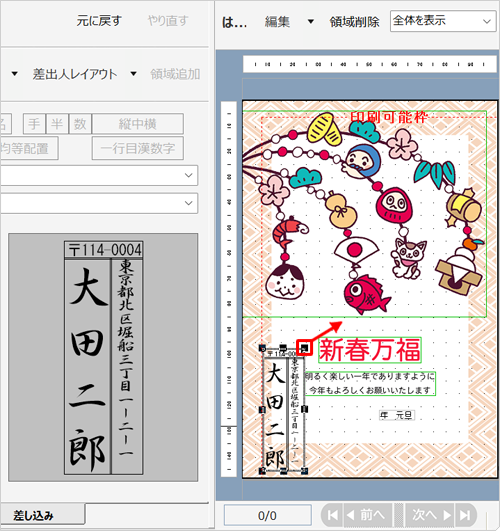Image resolution: width=500 pixels, height=531 pixels.
Task: Select the left-middle handle of sender frame
Action: point(262,409)
